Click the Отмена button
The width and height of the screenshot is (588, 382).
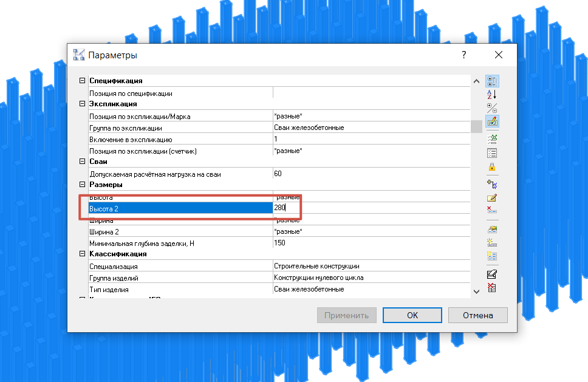pyautogui.click(x=477, y=315)
